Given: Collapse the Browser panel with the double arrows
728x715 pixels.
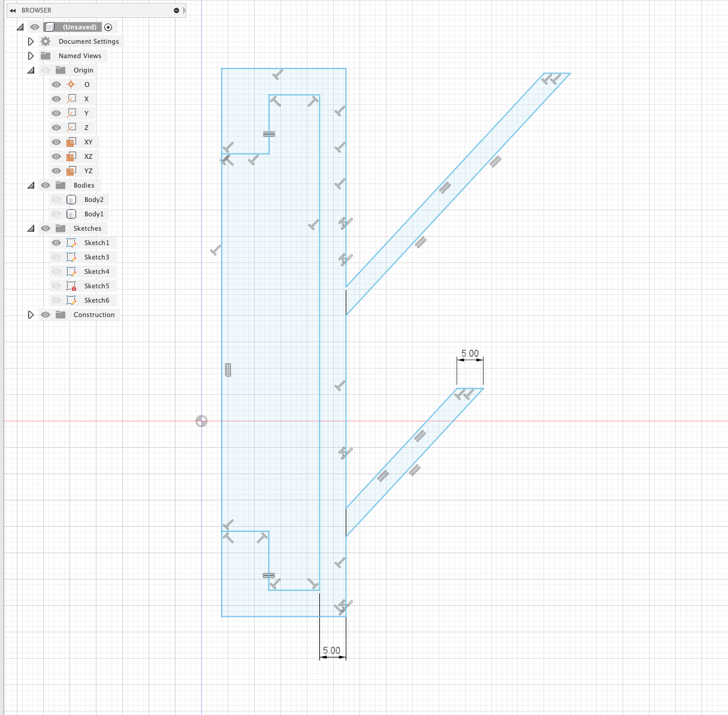Looking at the screenshot, I should (14, 10).
